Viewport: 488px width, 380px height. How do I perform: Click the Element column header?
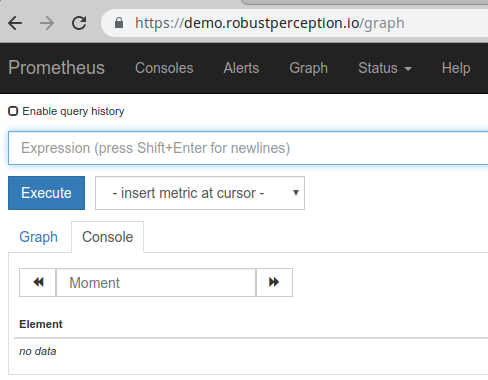click(x=41, y=324)
